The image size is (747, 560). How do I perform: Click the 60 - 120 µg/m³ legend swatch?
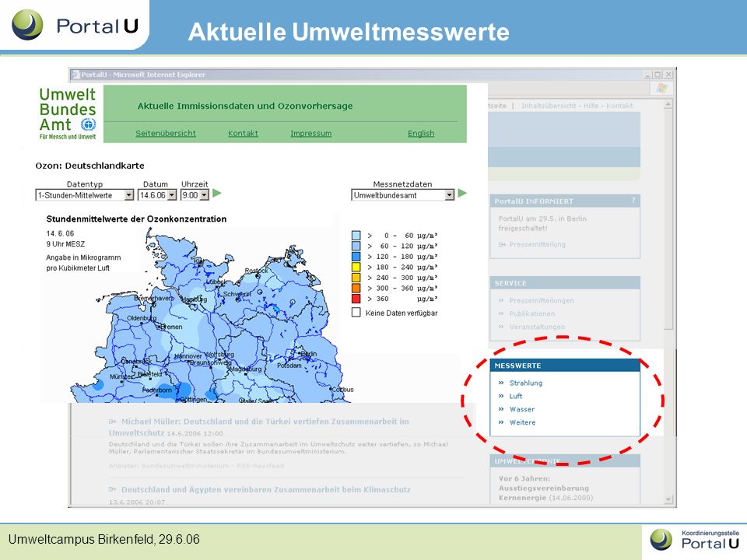[x=356, y=246]
